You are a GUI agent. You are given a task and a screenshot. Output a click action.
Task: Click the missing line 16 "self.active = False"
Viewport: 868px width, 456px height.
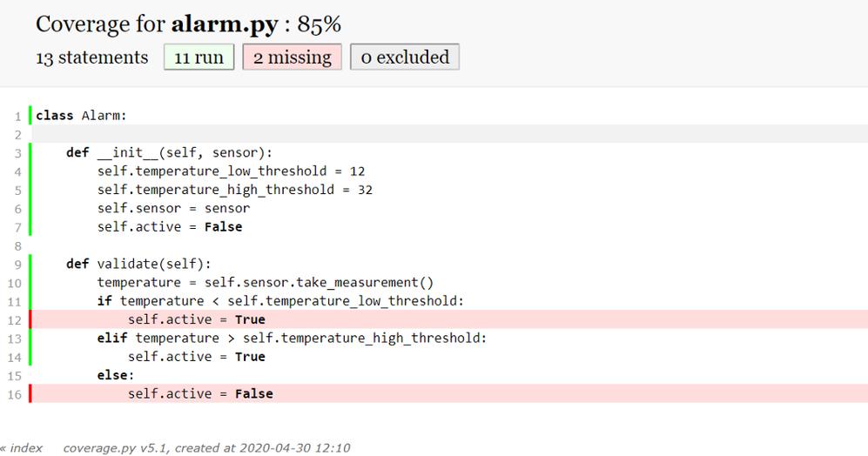click(x=200, y=393)
